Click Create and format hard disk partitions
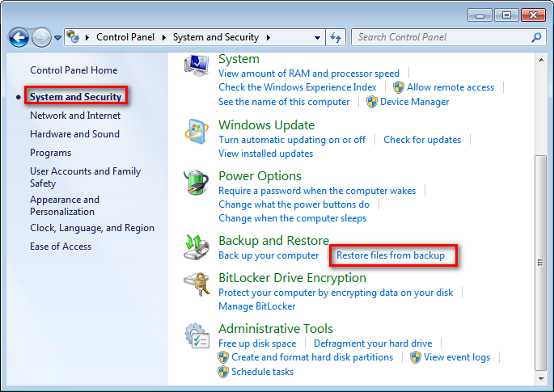Image resolution: width=554 pixels, height=392 pixels. (312, 357)
